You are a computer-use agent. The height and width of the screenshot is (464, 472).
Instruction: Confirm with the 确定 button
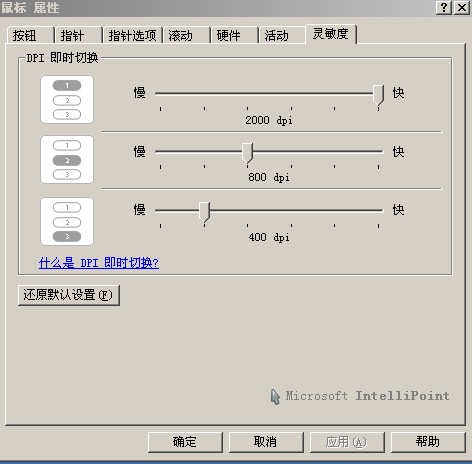click(x=185, y=442)
